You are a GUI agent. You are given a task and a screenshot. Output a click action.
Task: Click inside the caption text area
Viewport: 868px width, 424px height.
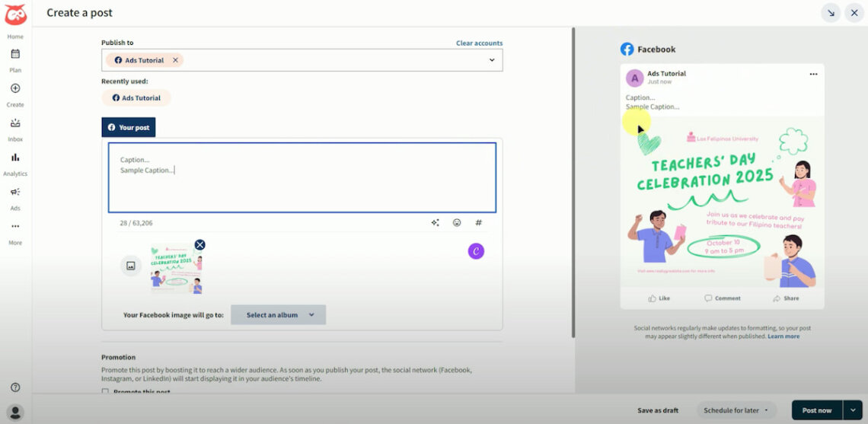point(302,177)
